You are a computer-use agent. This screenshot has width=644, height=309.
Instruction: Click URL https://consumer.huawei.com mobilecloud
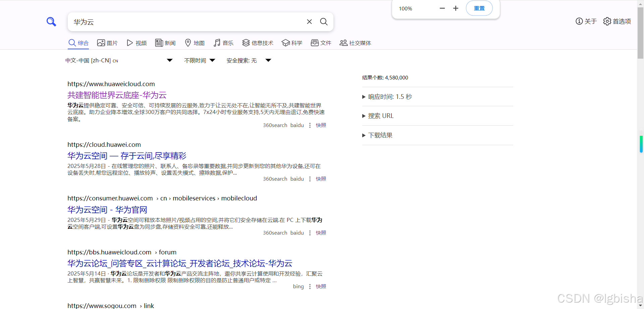click(x=162, y=198)
